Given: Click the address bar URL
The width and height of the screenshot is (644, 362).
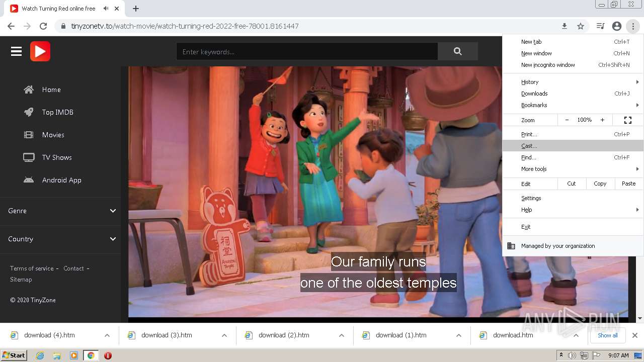Looking at the screenshot, I should point(185,26).
